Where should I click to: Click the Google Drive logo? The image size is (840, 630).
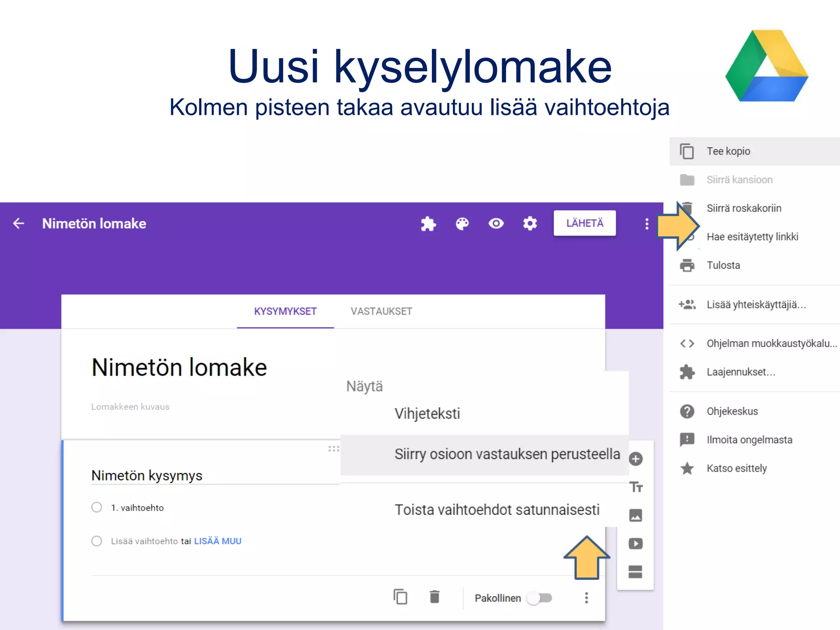pyautogui.click(x=767, y=66)
